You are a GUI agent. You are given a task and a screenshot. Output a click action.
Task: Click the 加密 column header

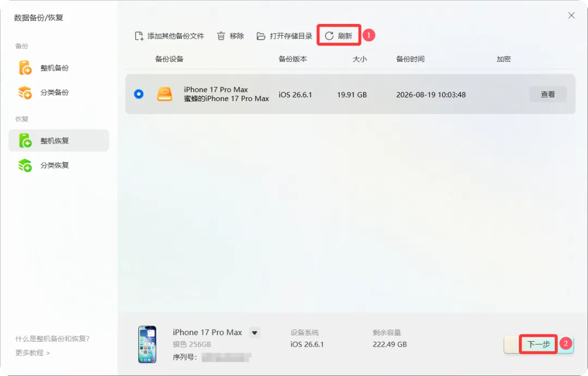(504, 59)
